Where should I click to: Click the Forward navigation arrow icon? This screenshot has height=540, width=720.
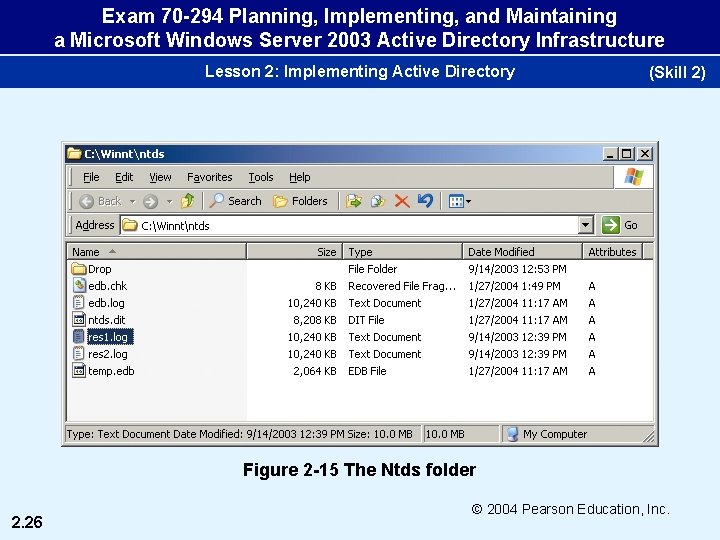(x=150, y=201)
